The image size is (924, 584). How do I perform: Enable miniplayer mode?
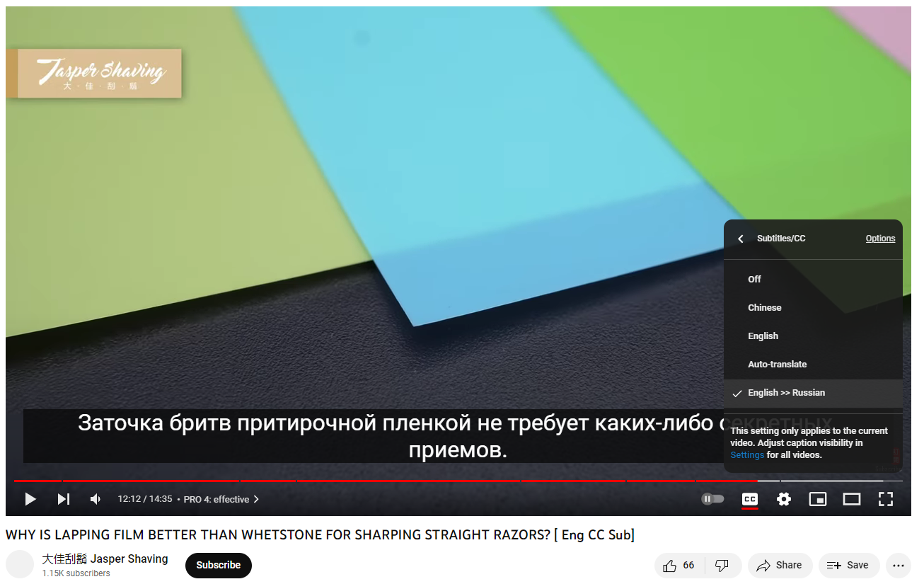pos(817,499)
